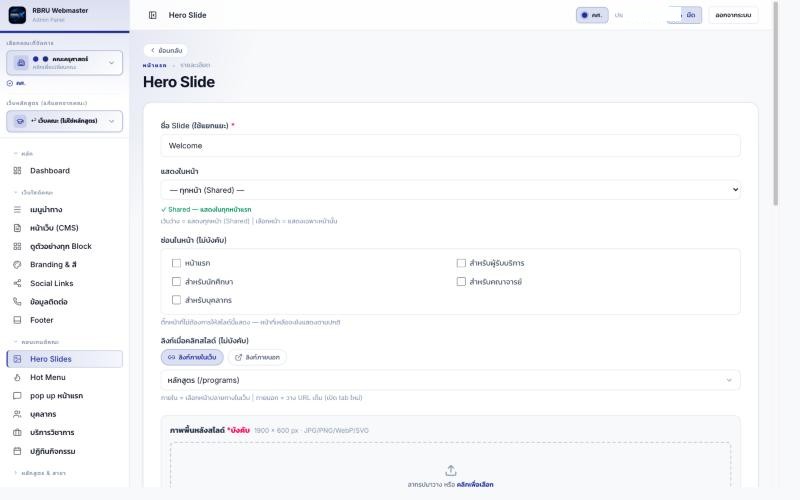Tick the สำหรับนักศึกษา checkbox
Image resolution: width=800 pixels, height=500 pixels.
click(x=177, y=282)
